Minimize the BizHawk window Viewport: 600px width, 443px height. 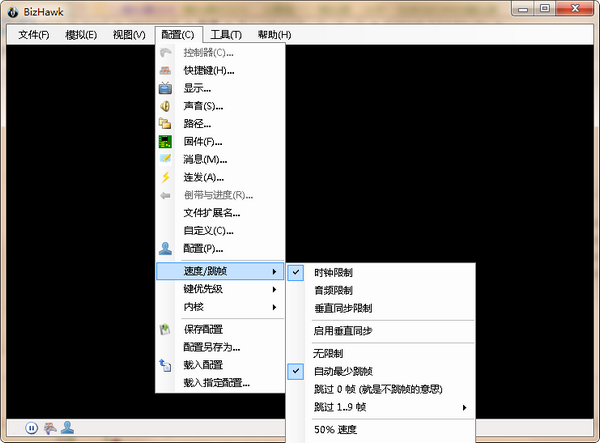[523, 9]
